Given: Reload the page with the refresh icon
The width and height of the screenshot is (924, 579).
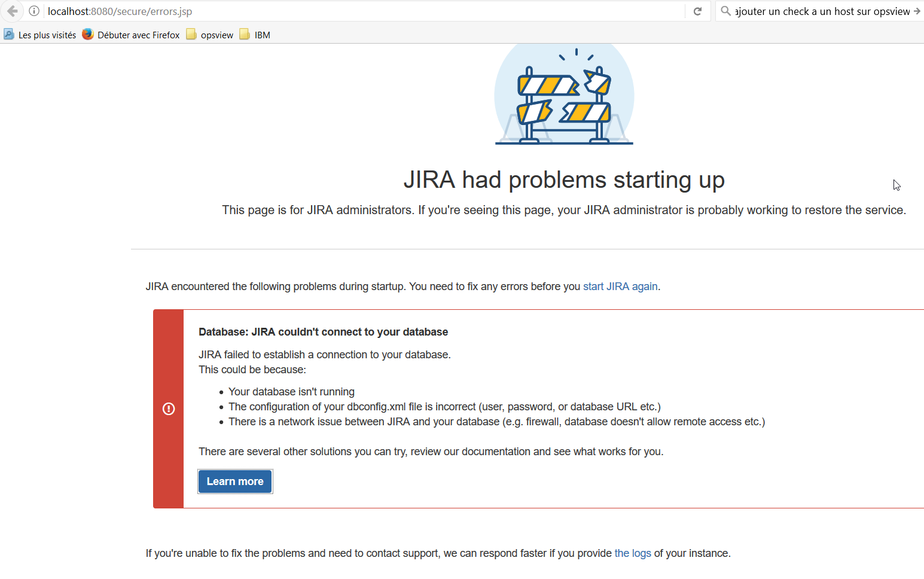Looking at the screenshot, I should [x=697, y=11].
